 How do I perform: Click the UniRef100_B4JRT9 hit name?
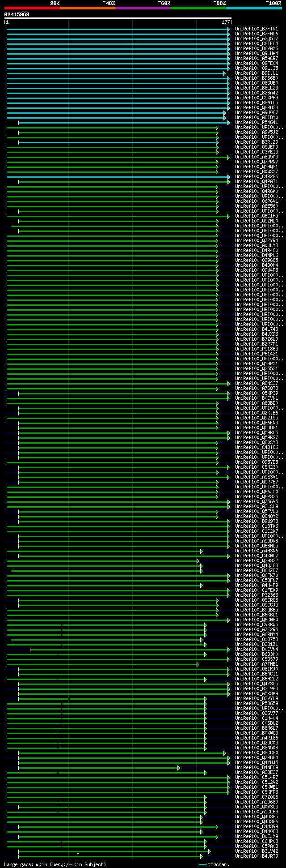[x=257, y=856]
